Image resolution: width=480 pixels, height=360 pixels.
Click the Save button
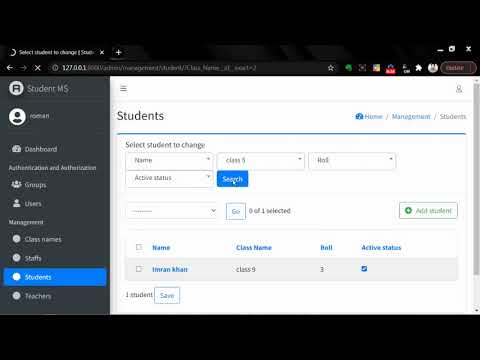pos(167,295)
